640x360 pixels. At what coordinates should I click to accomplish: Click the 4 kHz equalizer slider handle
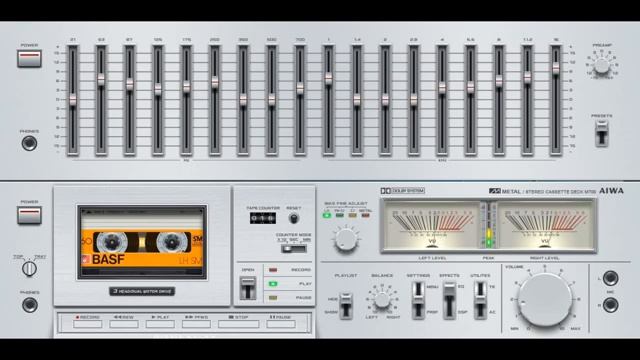tap(442, 87)
